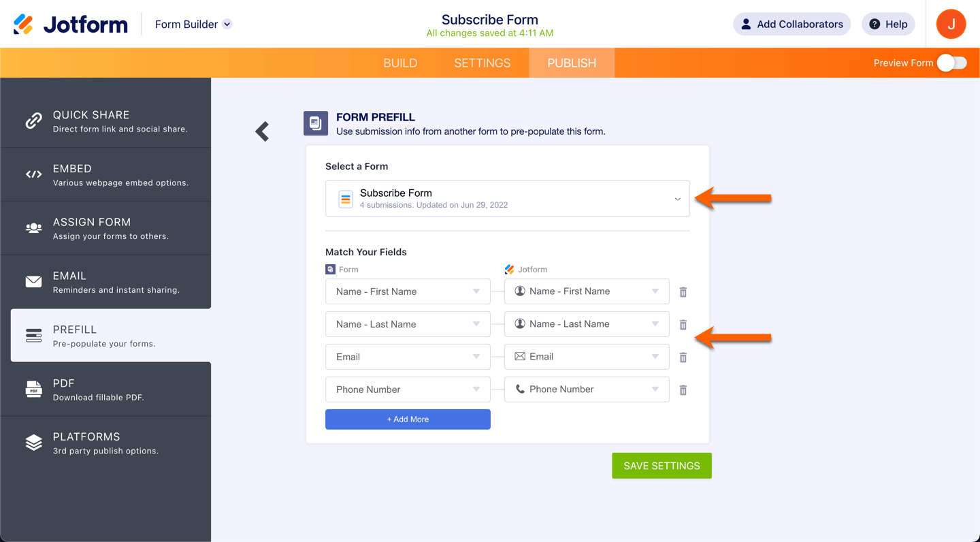Delete the Name - First Name field mapping
The width and height of the screenshot is (980, 542).
pos(683,292)
